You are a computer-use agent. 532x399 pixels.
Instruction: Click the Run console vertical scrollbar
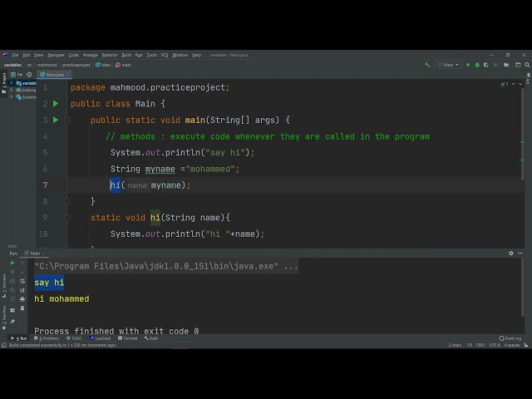(x=523, y=288)
